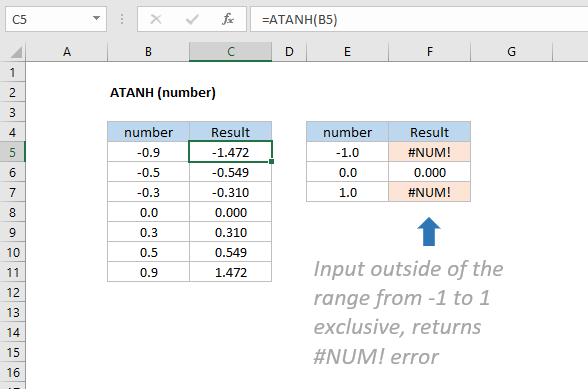Select row 3 header
The width and height of the screenshot is (588, 389).
[x=12, y=112]
